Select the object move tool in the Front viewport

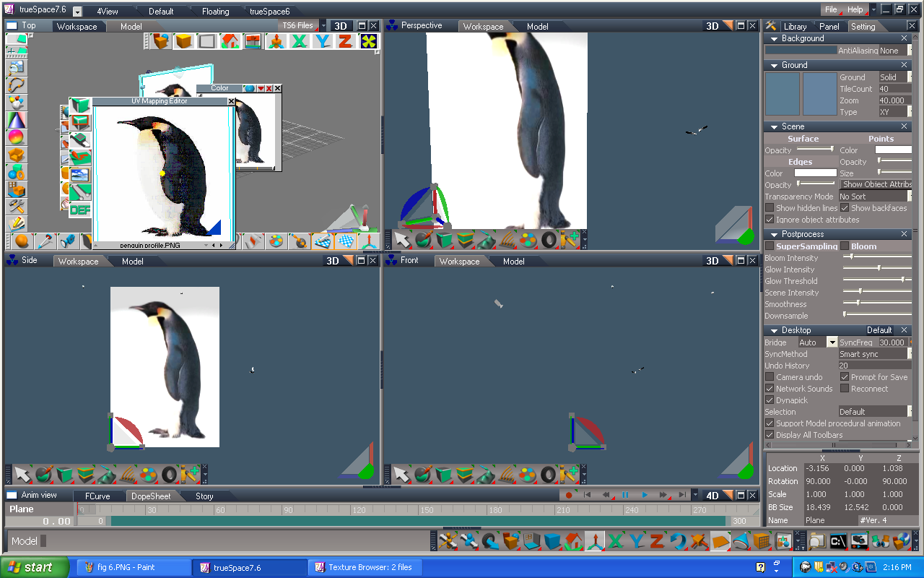[x=401, y=475]
